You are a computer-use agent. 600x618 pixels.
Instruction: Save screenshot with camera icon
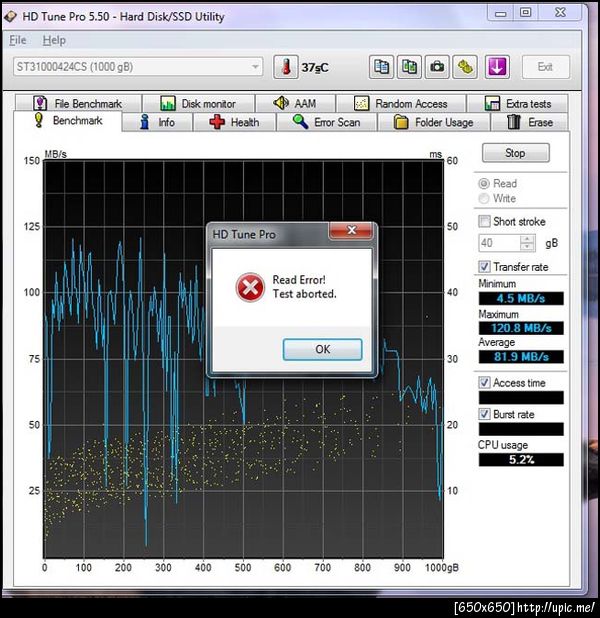tap(437, 67)
